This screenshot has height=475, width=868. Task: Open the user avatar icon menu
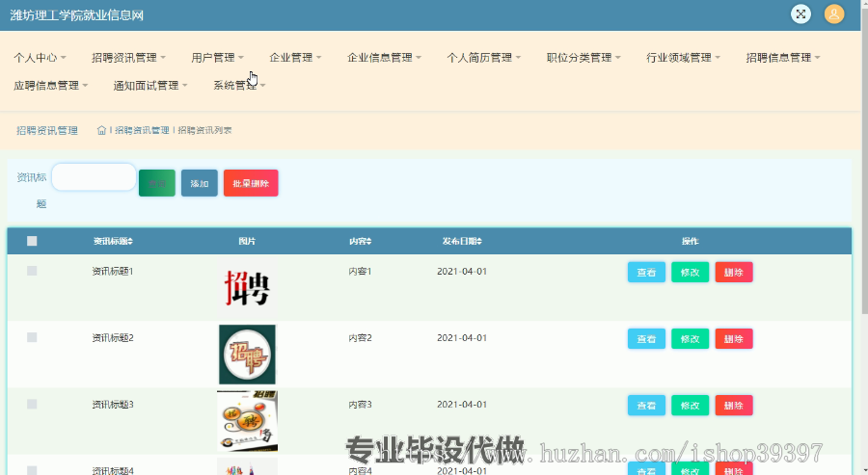(x=833, y=13)
